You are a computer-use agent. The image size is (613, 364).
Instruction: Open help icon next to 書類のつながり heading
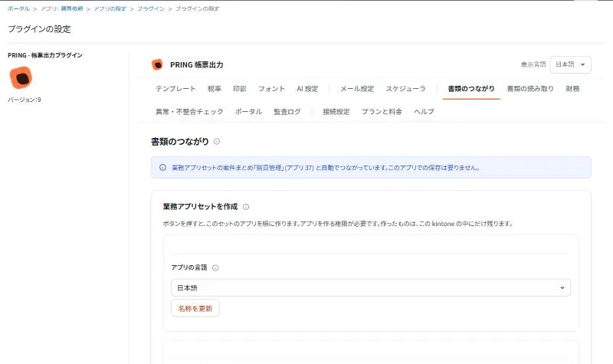(217, 142)
